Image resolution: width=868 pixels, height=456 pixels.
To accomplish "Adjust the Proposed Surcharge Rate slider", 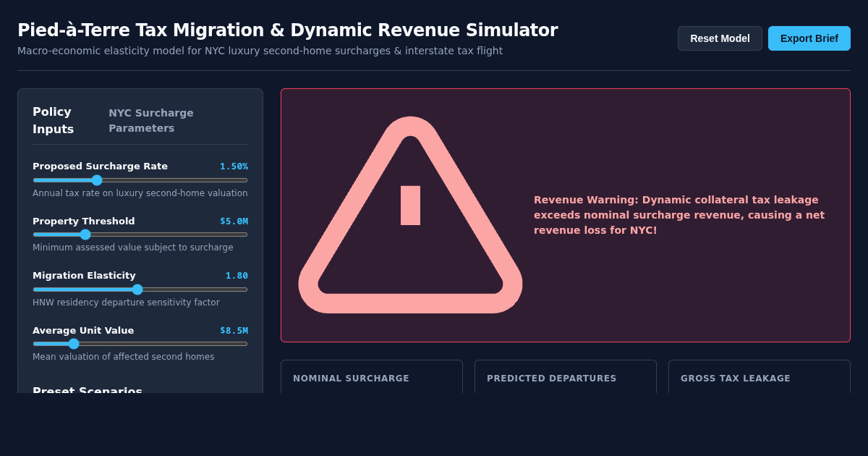I will (140, 180).
